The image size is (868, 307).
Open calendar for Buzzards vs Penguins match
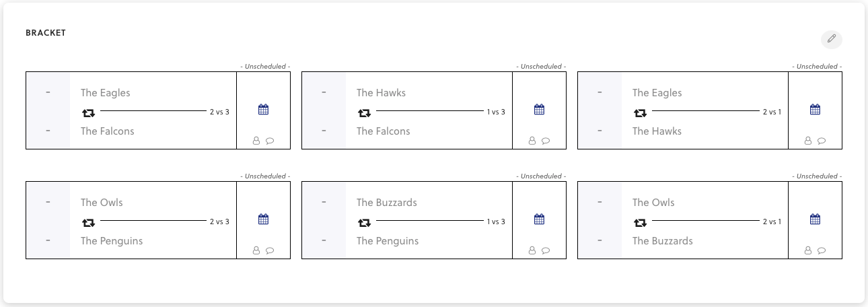pos(539,219)
